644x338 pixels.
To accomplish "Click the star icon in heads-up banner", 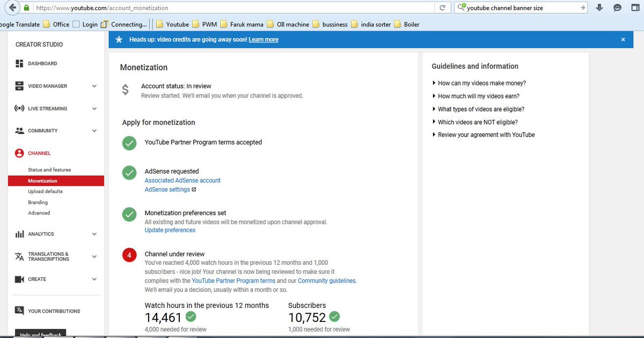I will pos(119,40).
